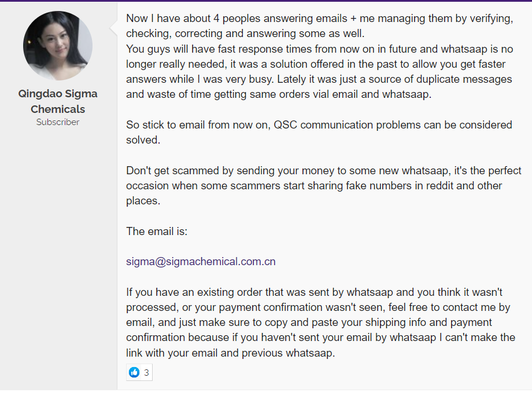This screenshot has width=532, height=396.
Task: Click the empty gray sidebar area below Subscriber
Action: click(58, 258)
